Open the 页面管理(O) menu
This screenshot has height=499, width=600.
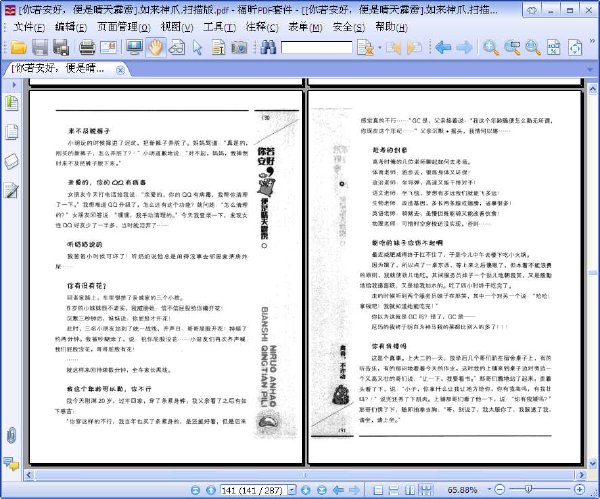click(124, 27)
